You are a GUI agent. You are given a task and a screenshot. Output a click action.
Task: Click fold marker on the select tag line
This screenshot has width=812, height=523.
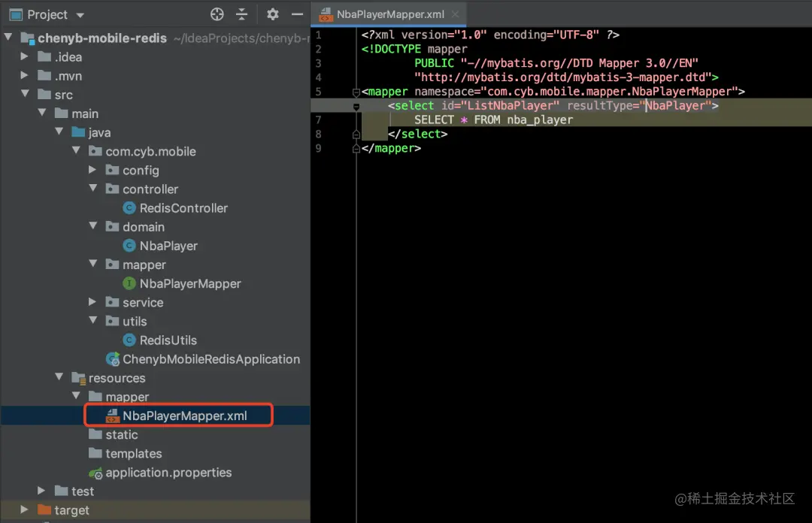click(356, 107)
